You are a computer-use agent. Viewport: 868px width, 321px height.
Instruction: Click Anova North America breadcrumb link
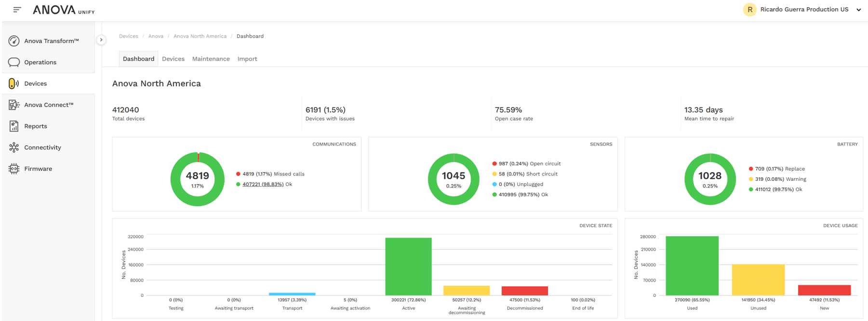pos(200,36)
